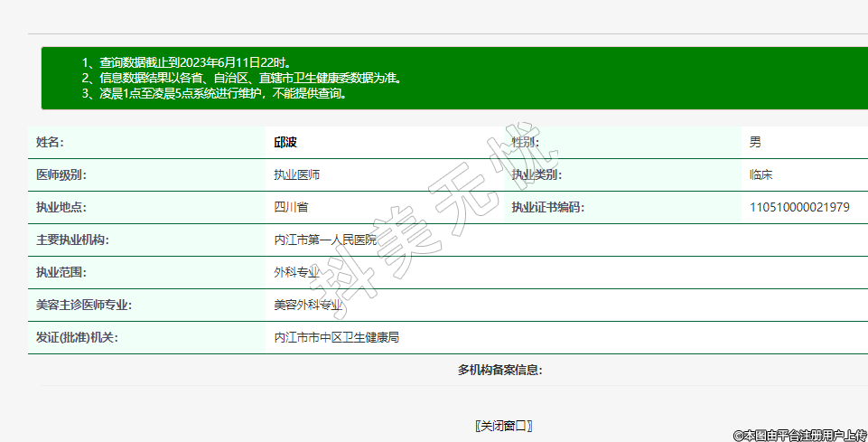
Task: Click the 美容主诊医师专业 label
Action: pos(84,306)
